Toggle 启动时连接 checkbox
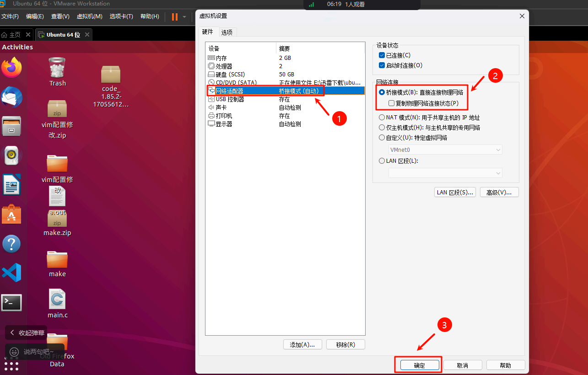 click(382, 65)
